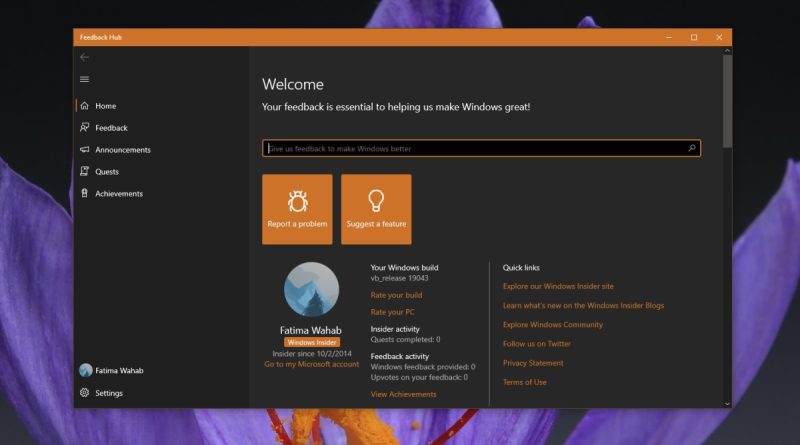800x445 pixels.
Task: Open the Quests navigation item
Action: point(161,171)
